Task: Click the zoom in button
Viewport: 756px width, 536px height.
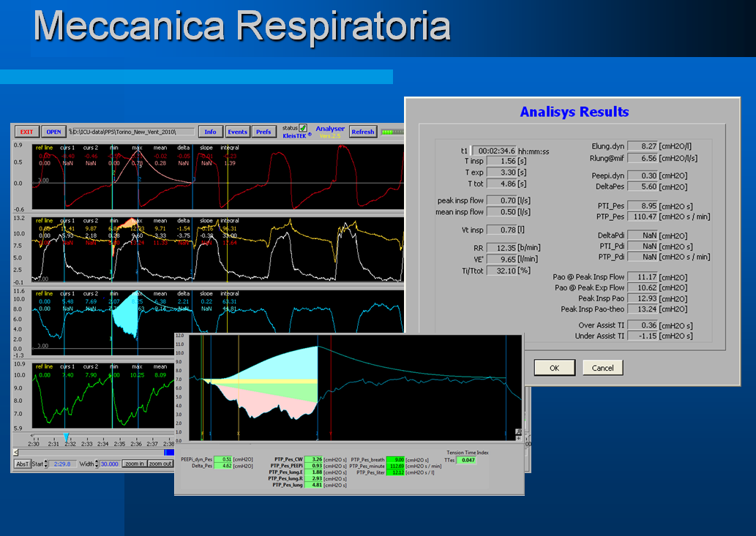Action: (x=134, y=464)
